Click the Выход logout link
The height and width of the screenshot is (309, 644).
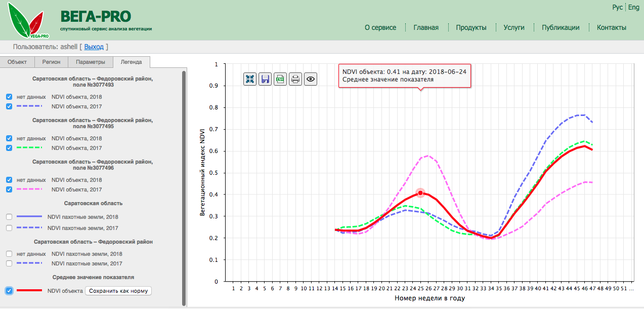click(x=94, y=47)
